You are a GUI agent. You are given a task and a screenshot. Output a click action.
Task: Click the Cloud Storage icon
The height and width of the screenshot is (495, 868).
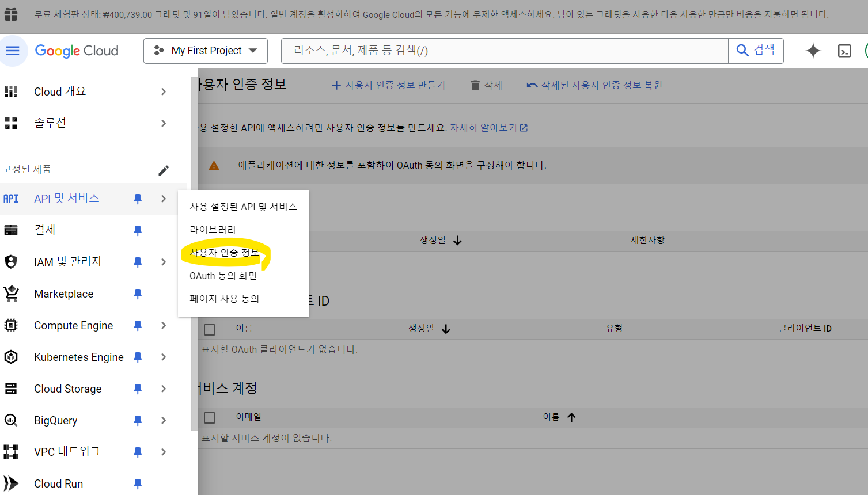(11, 389)
